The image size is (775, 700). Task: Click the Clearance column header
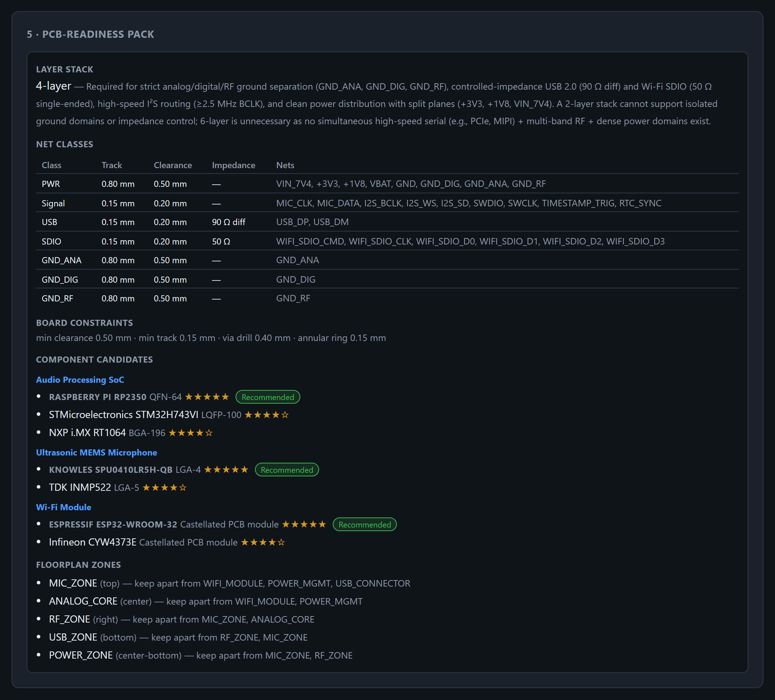click(173, 165)
